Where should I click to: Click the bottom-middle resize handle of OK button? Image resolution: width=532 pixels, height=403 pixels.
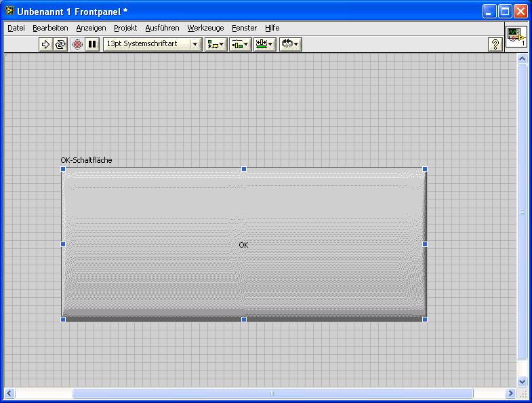coord(244,320)
